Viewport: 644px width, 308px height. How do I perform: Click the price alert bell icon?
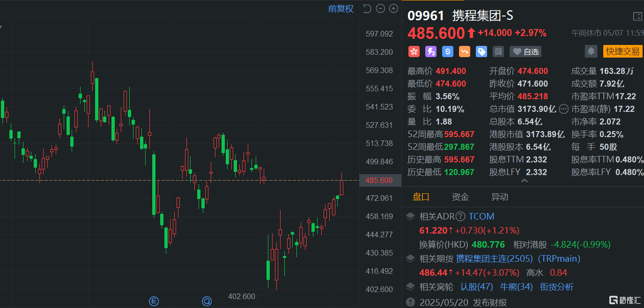click(x=591, y=51)
